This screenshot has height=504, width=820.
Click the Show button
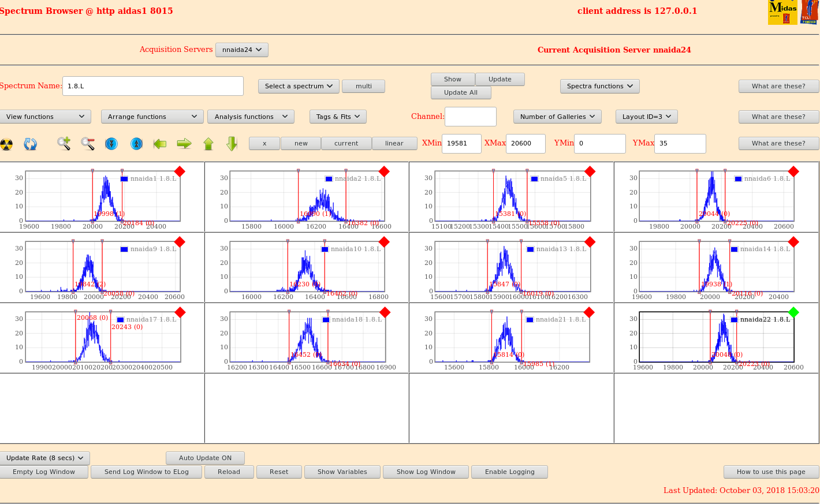[453, 79]
